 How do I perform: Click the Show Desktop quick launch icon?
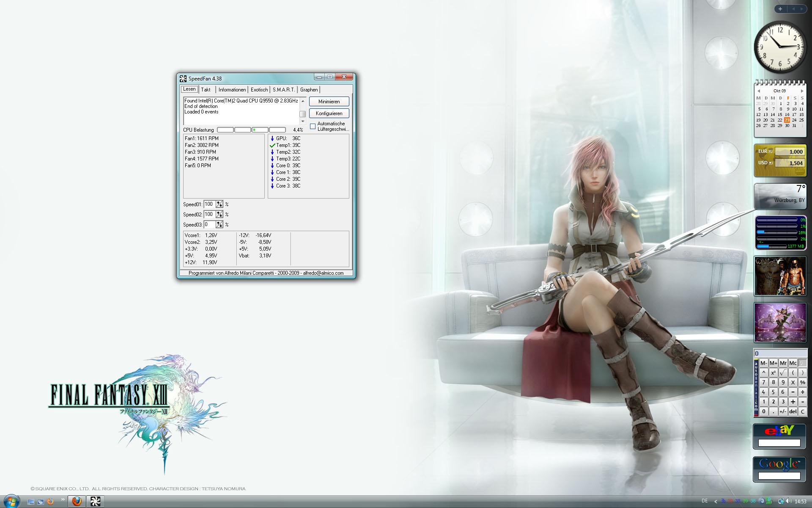[x=30, y=502]
